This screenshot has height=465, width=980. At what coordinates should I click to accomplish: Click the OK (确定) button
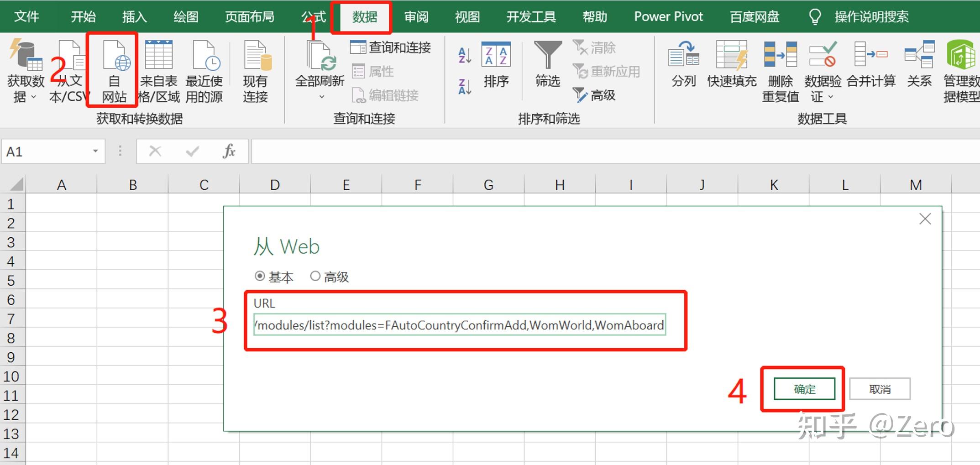point(804,389)
